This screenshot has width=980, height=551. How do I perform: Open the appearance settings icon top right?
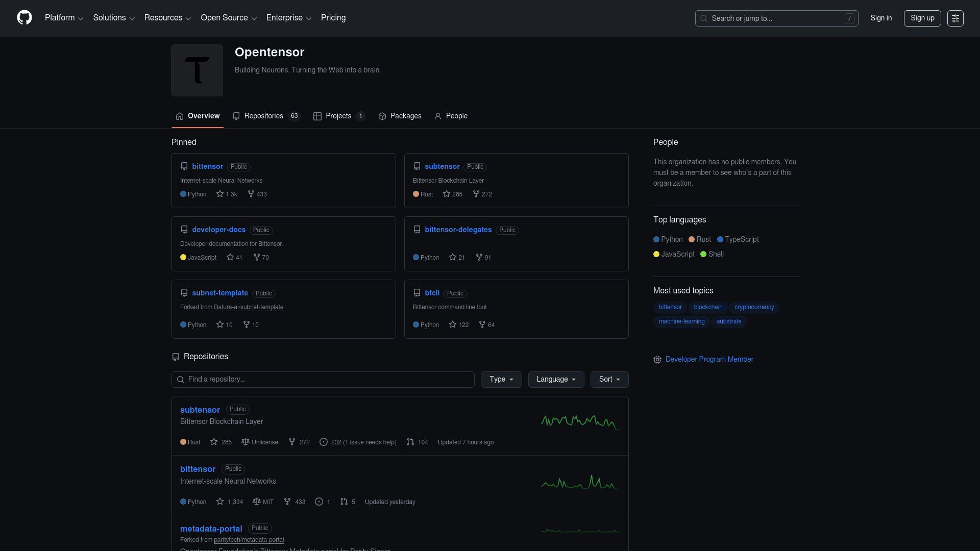click(955, 18)
